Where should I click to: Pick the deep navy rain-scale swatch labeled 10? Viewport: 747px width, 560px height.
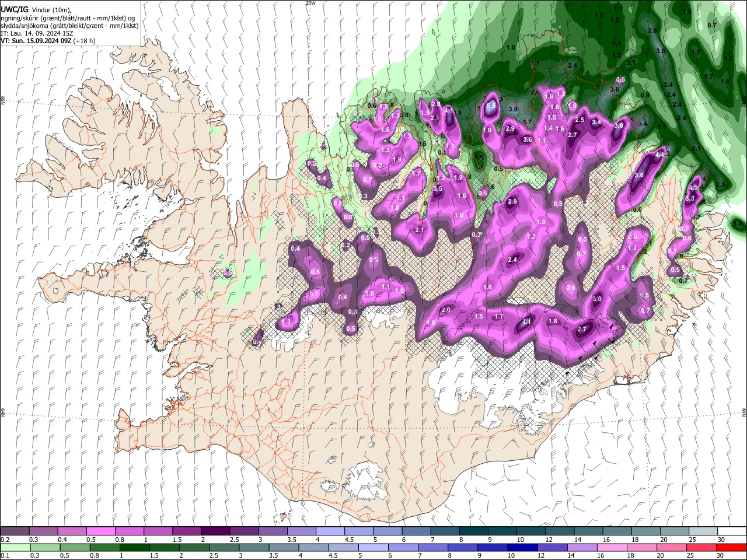(522, 547)
